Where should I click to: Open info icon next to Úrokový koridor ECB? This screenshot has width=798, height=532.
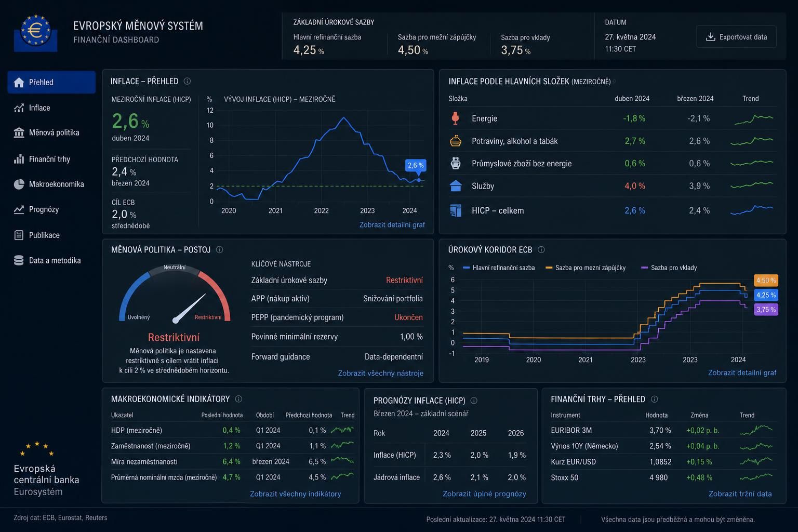(541, 249)
